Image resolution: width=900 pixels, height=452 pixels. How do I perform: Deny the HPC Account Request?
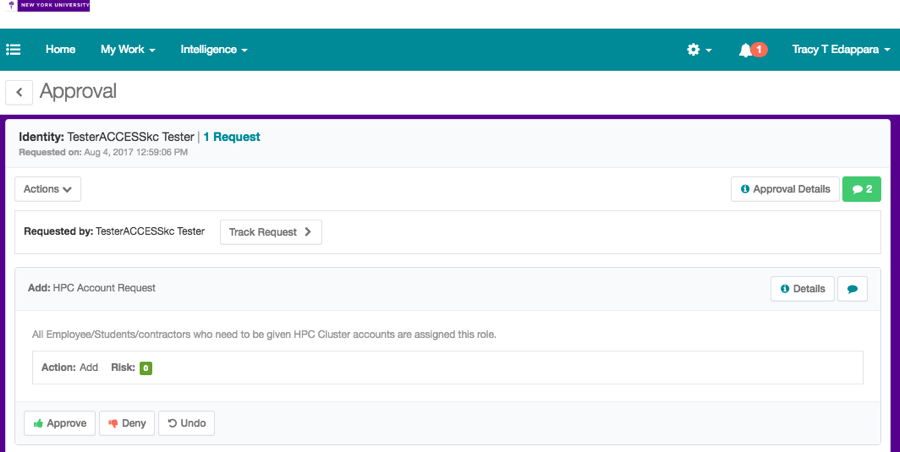[x=127, y=423]
